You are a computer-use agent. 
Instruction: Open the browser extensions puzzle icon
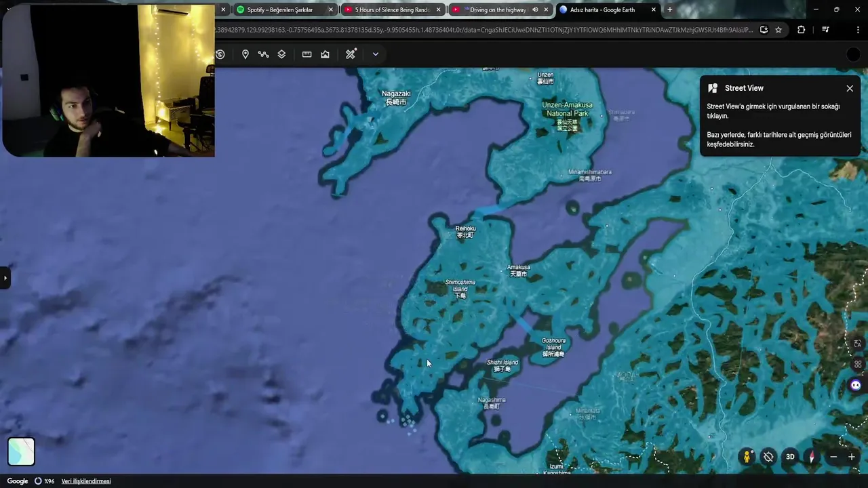[801, 30]
